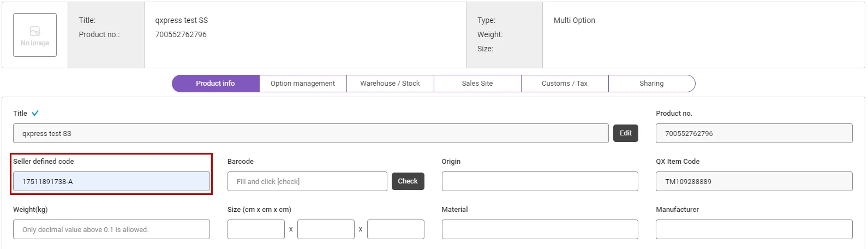Image resolution: width=868 pixels, height=249 pixels.
Task: Click the blue checkmark next to Title
Action: [x=35, y=114]
